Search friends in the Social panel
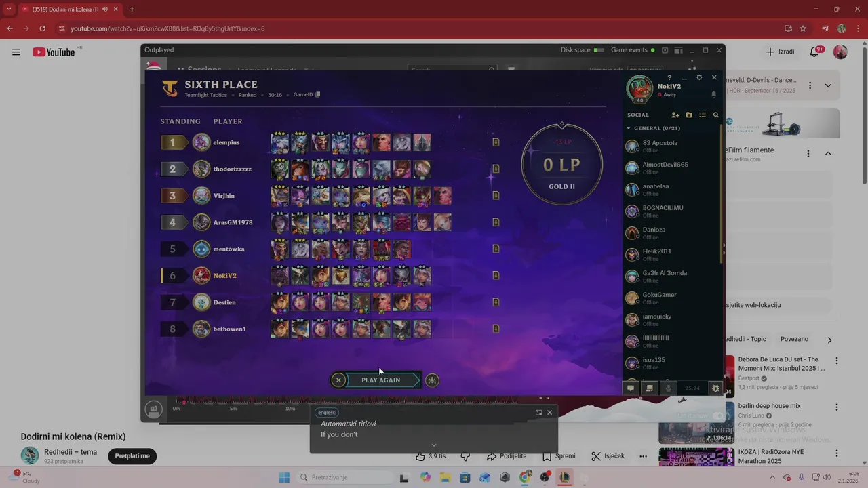The width and height of the screenshot is (868, 488). click(x=715, y=115)
